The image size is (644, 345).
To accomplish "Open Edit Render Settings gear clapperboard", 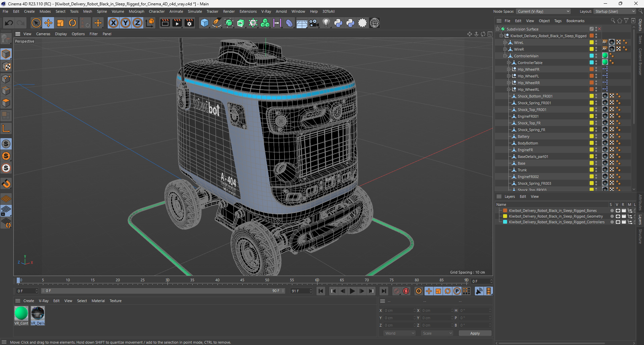I will point(190,23).
